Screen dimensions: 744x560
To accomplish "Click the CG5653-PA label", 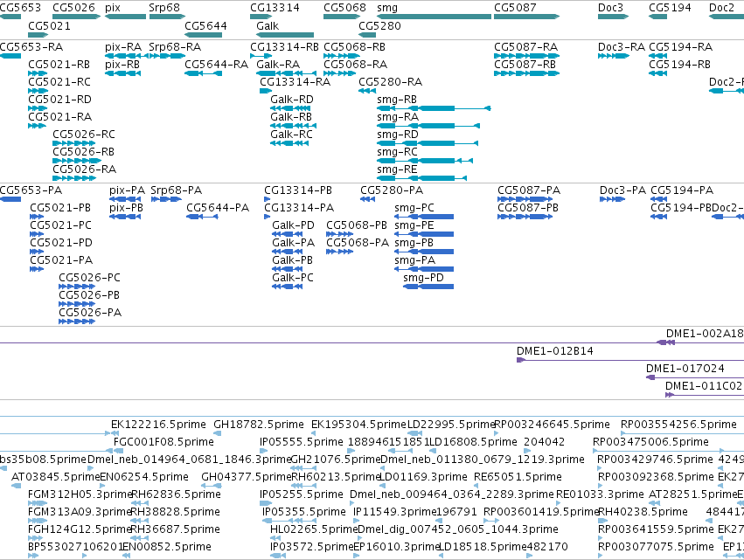I will (31, 190).
